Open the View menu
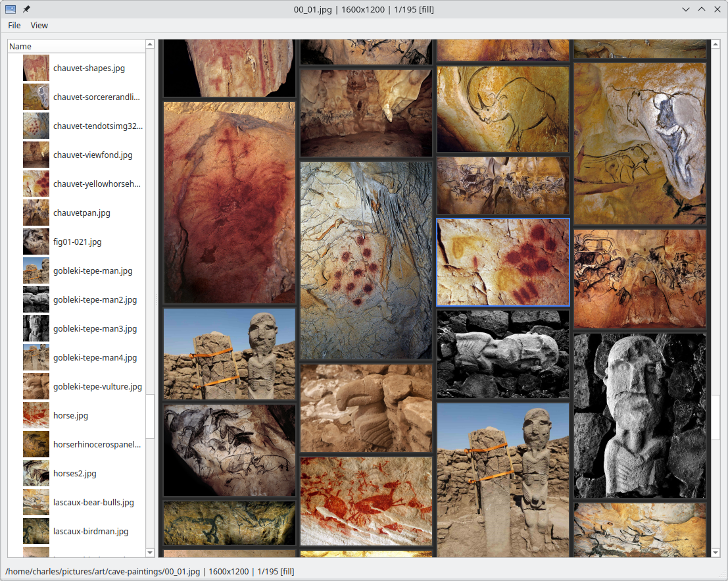 click(x=39, y=25)
